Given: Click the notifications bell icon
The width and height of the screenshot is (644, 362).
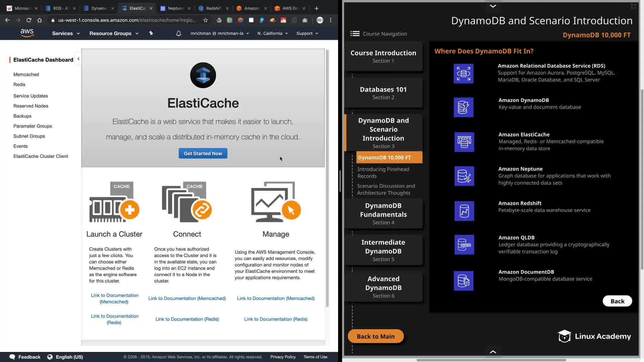Looking at the screenshot, I should click(x=178, y=34).
